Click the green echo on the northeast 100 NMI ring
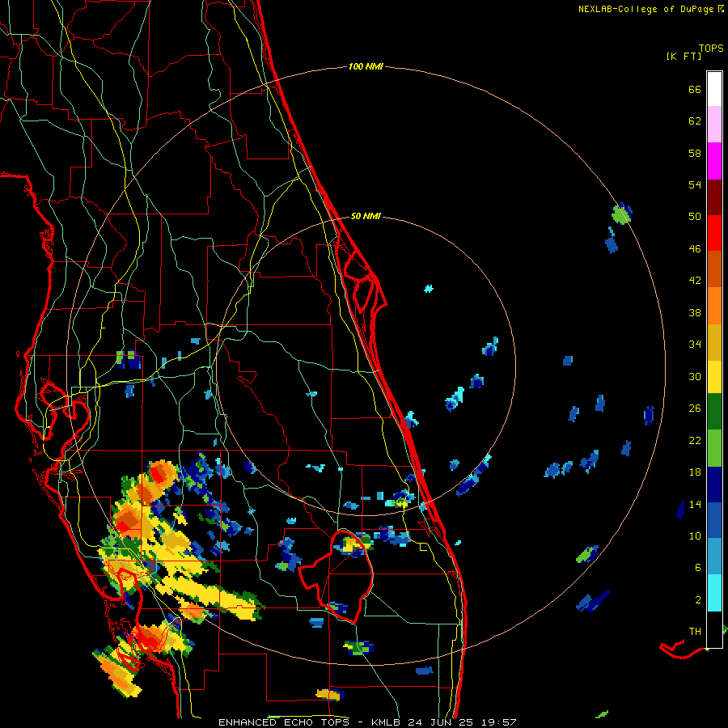 pos(620,215)
